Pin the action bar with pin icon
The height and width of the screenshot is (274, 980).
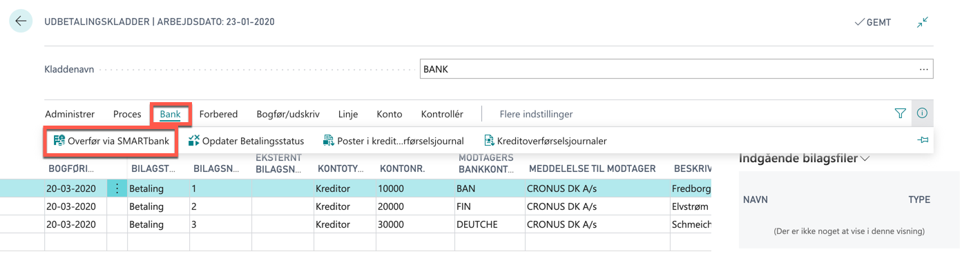coord(923,141)
